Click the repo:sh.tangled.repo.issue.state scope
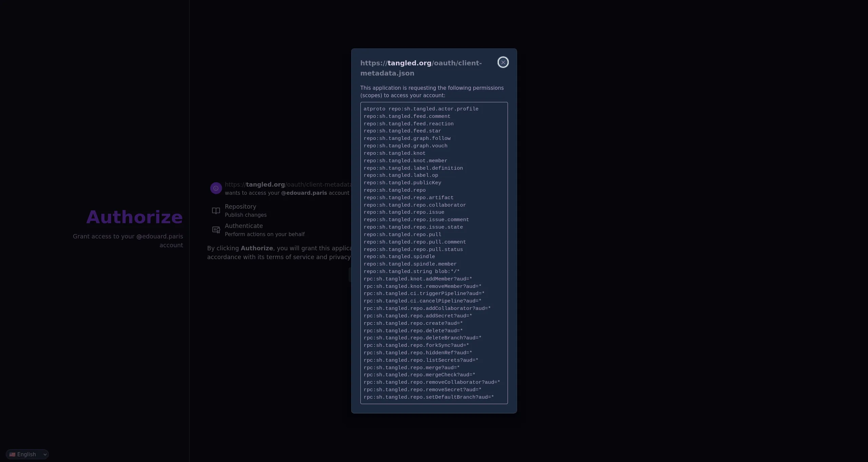 (413, 227)
